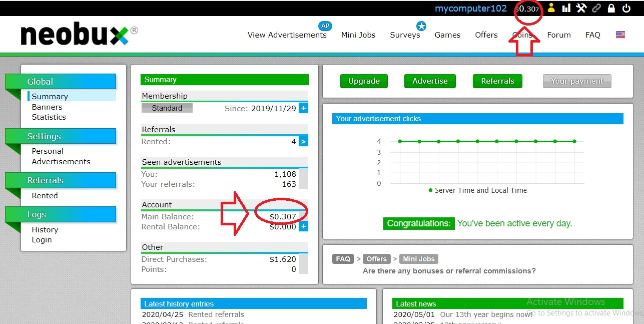Click the plus icon beside membership date
644x324 pixels.
pos(303,108)
